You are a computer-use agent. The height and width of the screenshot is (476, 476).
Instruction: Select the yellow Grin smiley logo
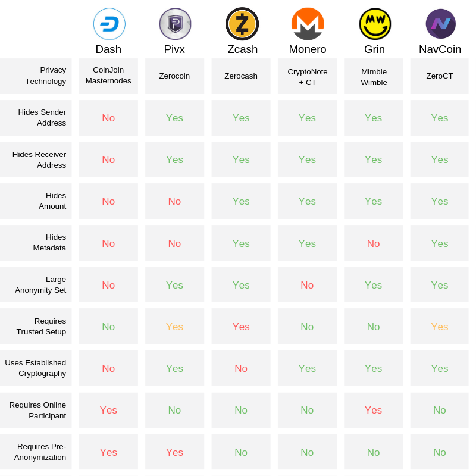375,24
